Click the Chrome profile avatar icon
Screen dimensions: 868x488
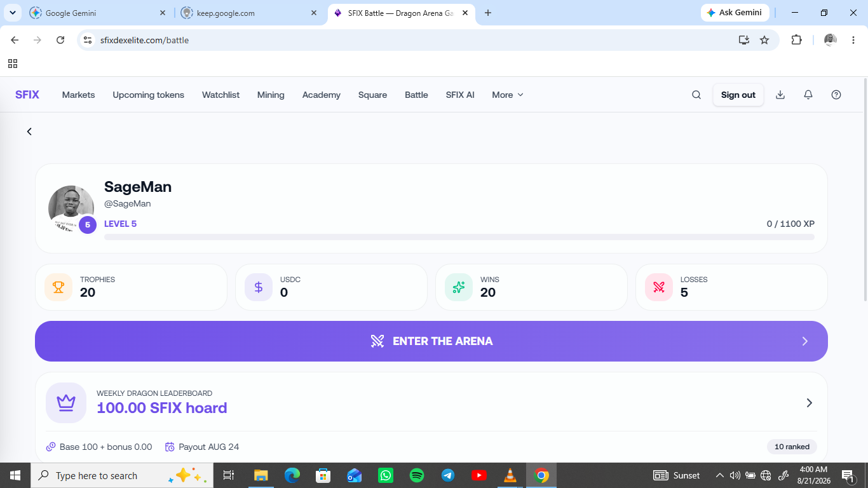(831, 40)
